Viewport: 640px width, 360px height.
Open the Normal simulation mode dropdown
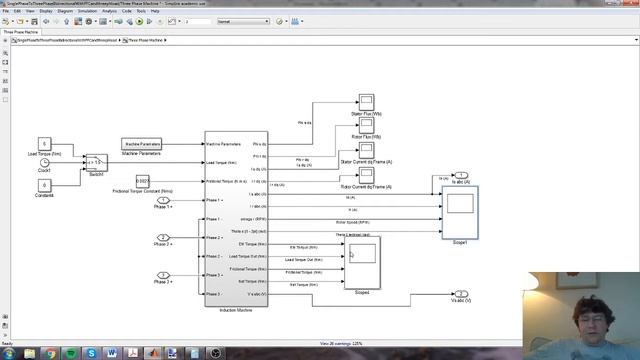[243, 21]
